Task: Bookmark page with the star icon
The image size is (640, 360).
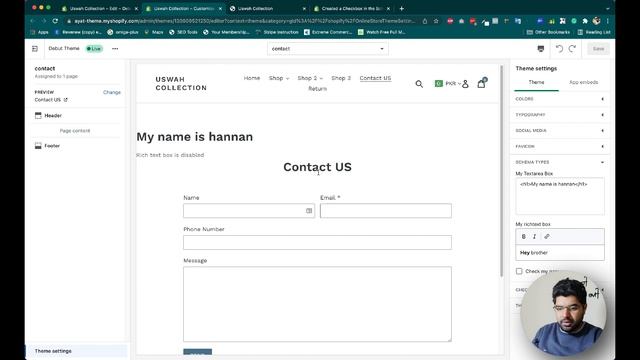Action: (436, 21)
